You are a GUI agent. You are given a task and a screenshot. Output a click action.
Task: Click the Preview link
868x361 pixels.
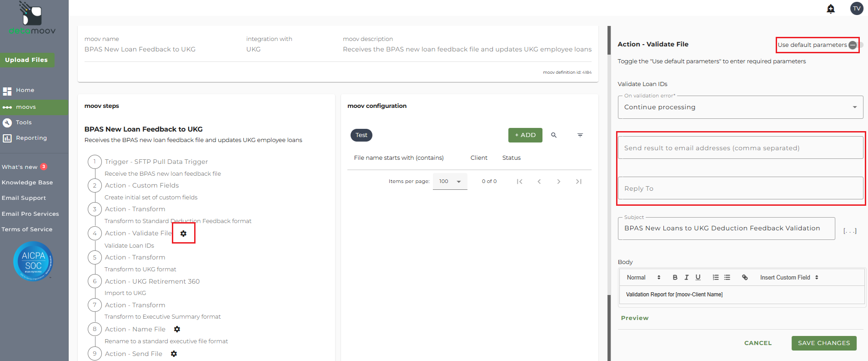click(635, 318)
